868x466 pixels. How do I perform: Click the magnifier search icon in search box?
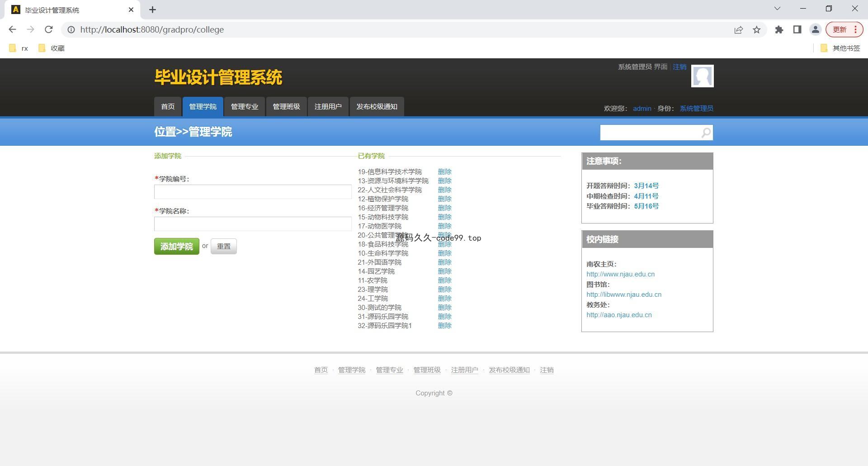706,133
